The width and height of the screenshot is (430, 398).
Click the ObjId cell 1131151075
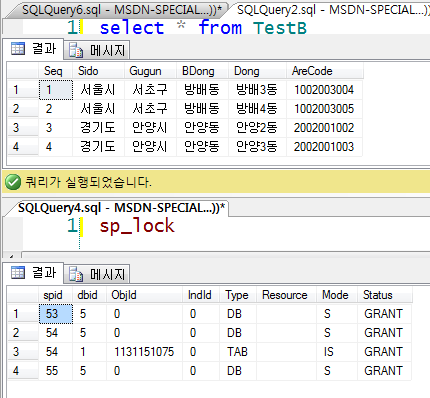144,352
